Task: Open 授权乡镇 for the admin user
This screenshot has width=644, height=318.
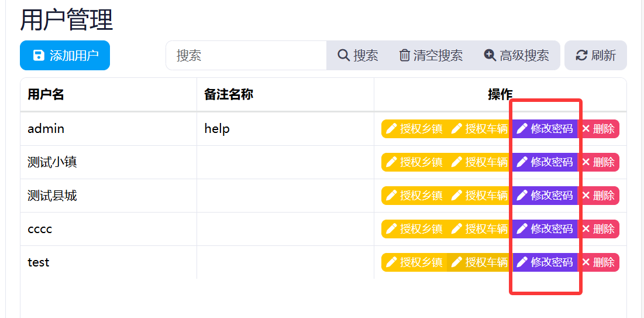Action: pos(414,129)
